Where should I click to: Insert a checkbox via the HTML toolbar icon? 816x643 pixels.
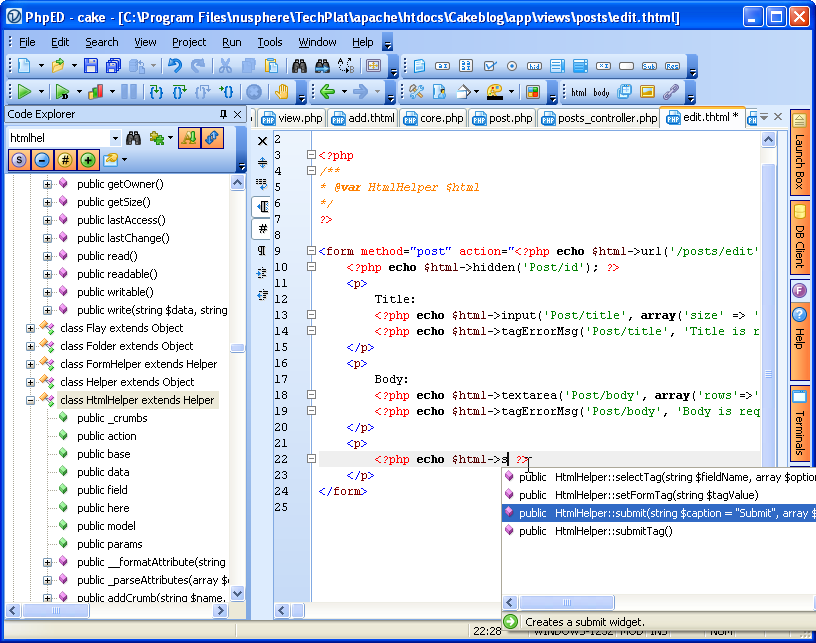489,66
